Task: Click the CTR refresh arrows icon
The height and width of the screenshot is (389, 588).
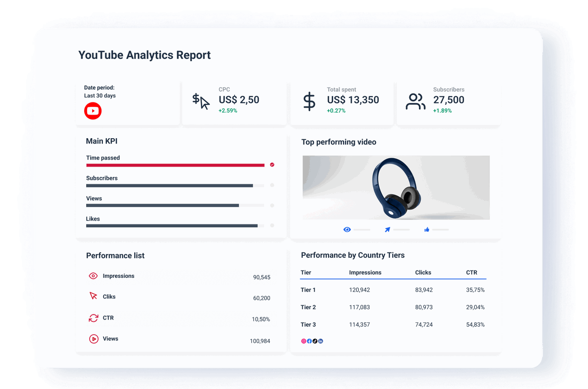Action: 93,317
